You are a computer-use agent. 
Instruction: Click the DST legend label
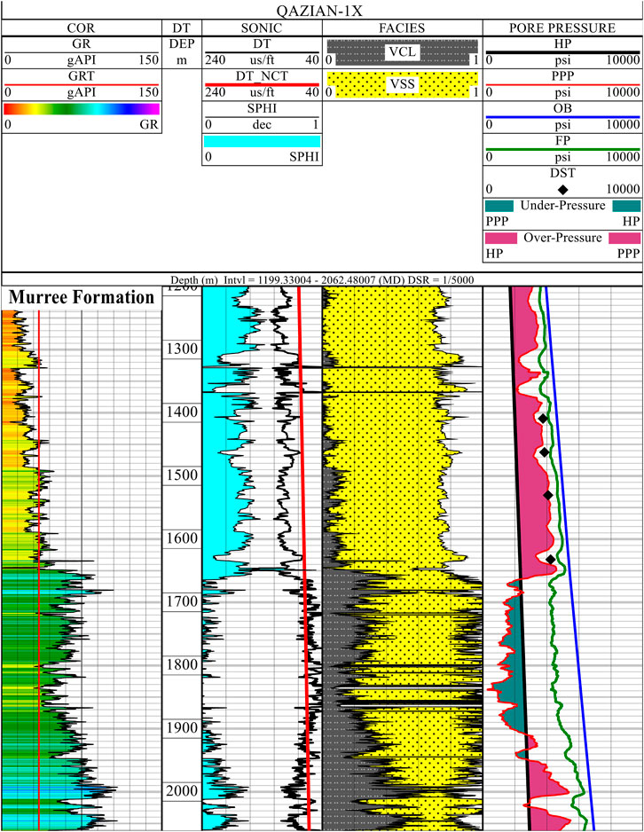click(x=562, y=173)
